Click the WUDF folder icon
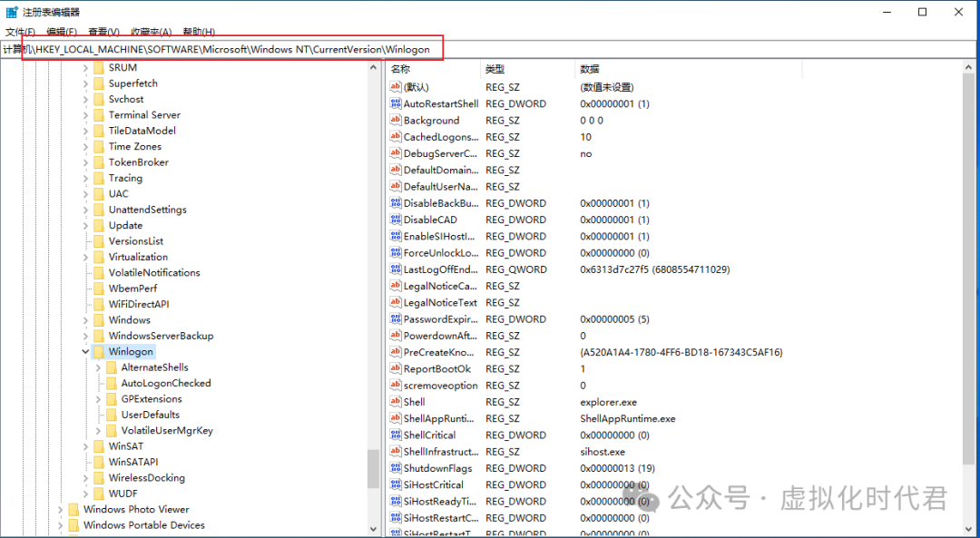 coord(98,494)
